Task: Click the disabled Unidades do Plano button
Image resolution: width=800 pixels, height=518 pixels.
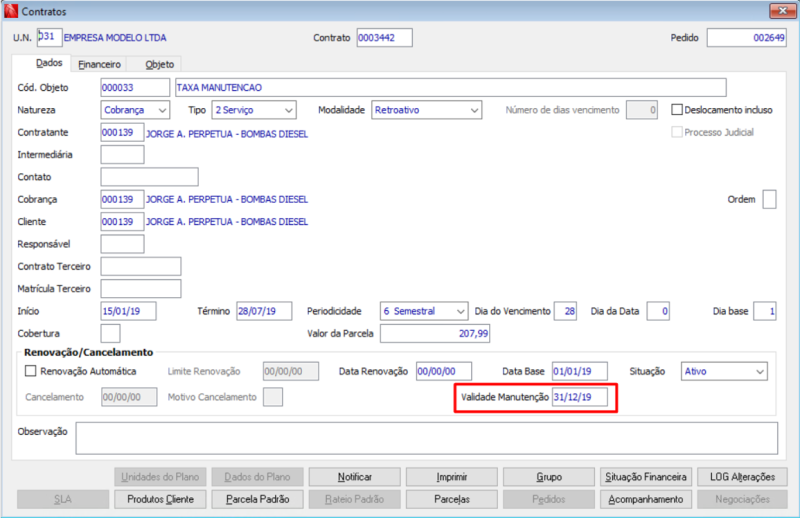Action: [x=160, y=477]
